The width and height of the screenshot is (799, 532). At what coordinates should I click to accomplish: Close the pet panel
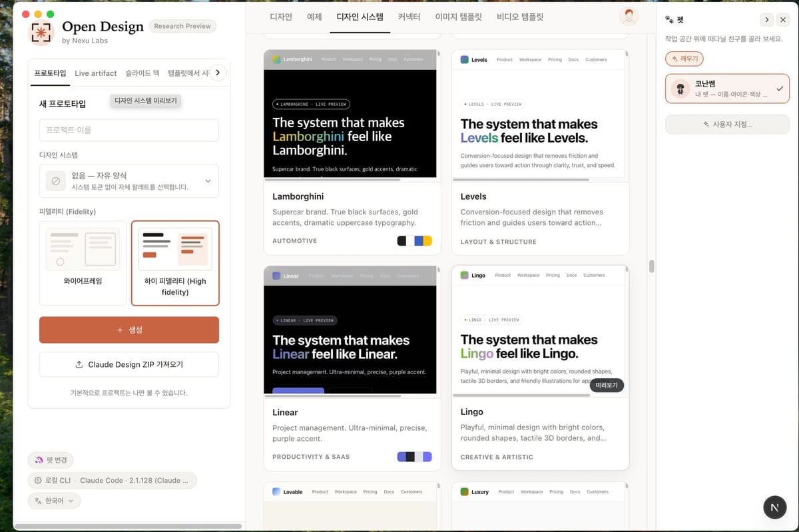click(x=783, y=20)
